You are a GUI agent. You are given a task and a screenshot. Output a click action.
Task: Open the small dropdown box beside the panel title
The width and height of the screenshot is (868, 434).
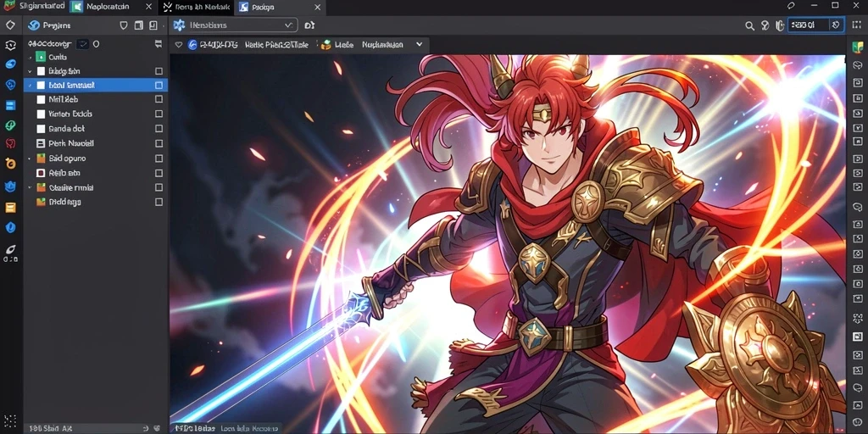coord(82,44)
